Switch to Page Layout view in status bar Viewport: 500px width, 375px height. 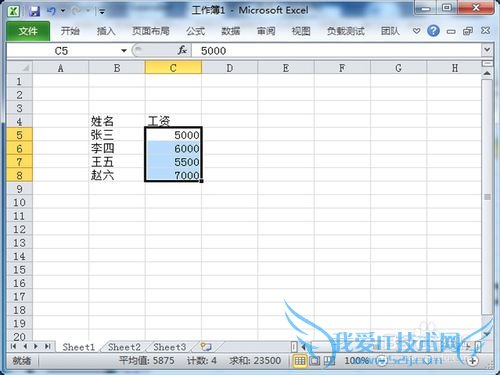(314, 360)
